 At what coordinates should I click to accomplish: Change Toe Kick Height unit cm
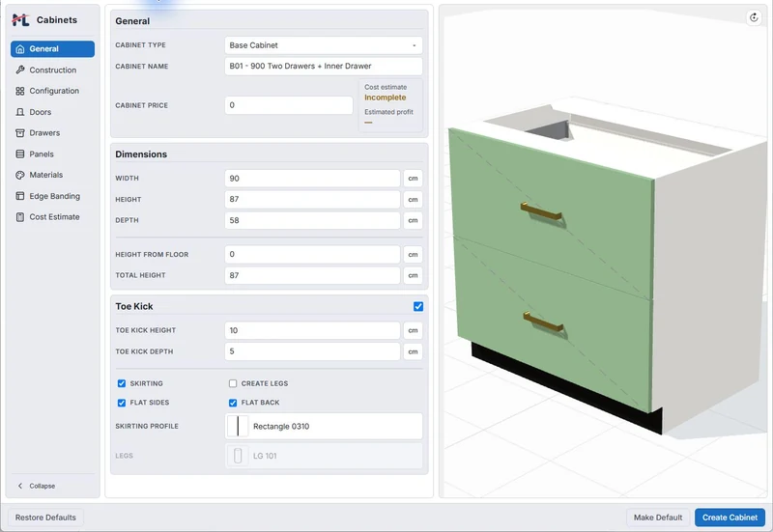point(413,330)
